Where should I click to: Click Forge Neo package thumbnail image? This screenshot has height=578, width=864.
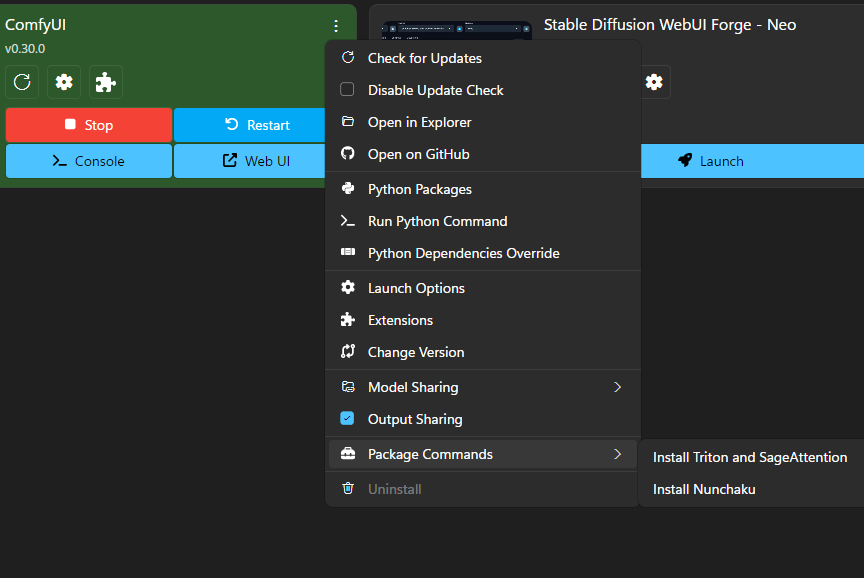tap(456, 31)
